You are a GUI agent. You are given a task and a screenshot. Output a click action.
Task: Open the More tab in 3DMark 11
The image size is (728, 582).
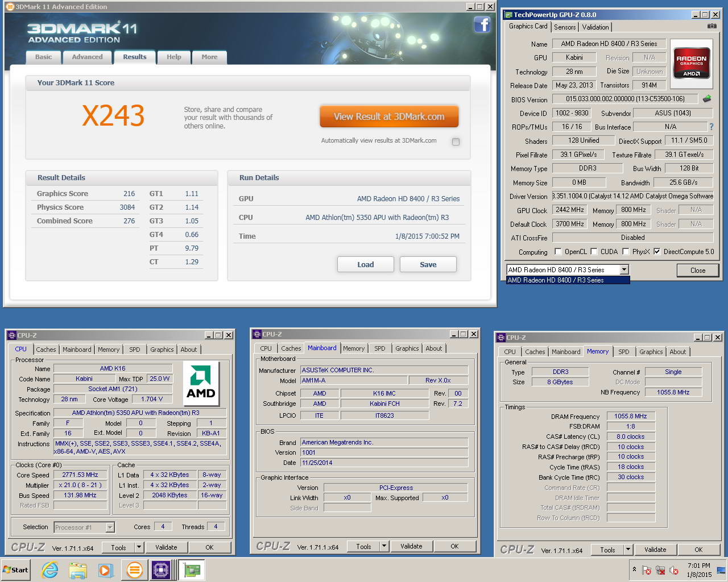coord(209,57)
